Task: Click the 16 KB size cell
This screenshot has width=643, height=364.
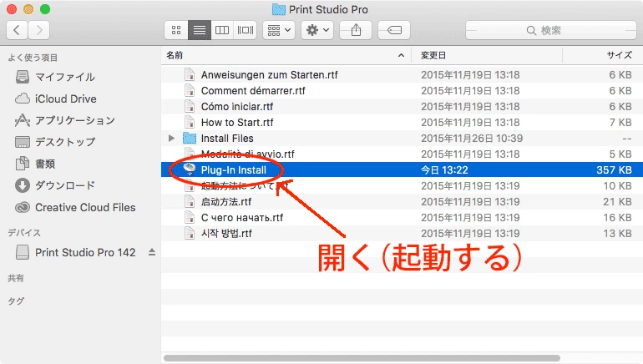Action: coord(617,218)
